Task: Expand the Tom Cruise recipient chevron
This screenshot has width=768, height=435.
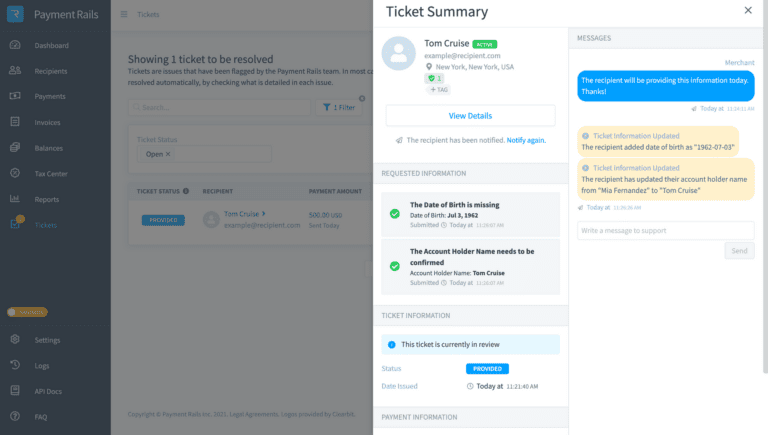Action: pyautogui.click(x=264, y=213)
